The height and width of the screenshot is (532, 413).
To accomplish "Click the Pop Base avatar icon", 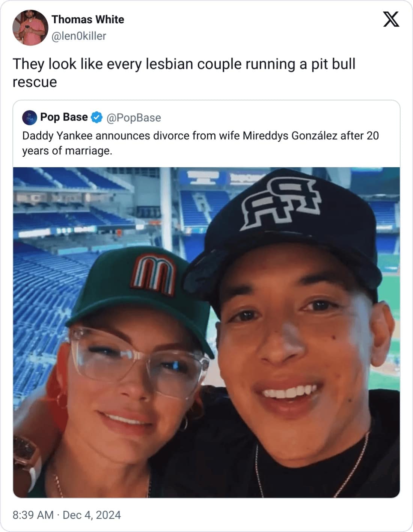I will point(30,118).
